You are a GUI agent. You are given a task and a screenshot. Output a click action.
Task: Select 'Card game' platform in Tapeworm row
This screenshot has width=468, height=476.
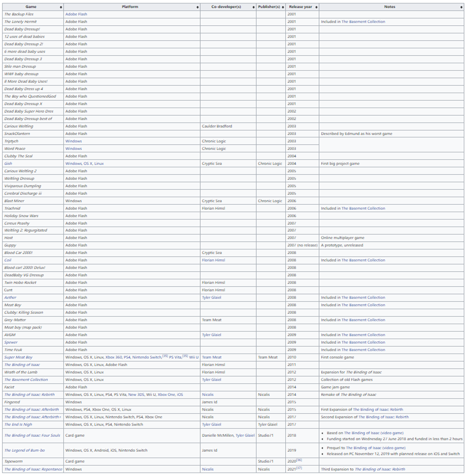pos(75,462)
